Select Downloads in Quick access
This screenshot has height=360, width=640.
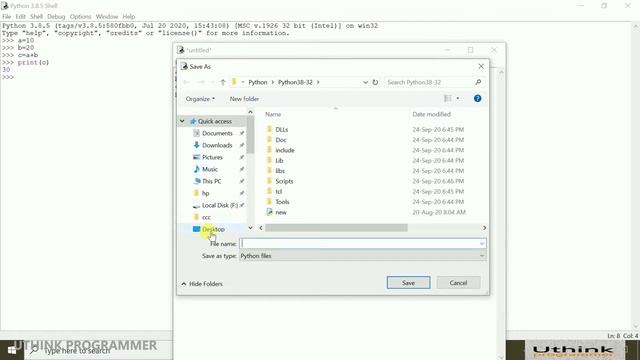217,145
